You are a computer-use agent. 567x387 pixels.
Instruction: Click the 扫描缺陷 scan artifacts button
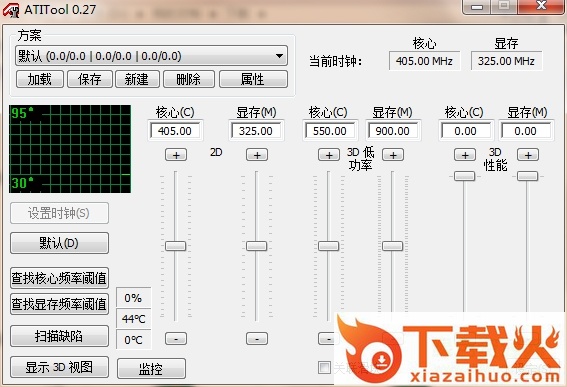coord(59,336)
